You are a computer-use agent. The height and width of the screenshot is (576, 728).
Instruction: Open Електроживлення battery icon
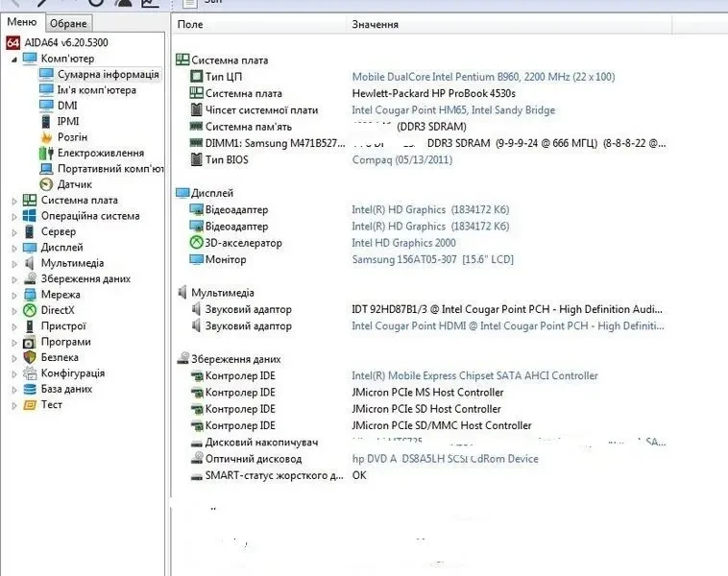(46, 154)
